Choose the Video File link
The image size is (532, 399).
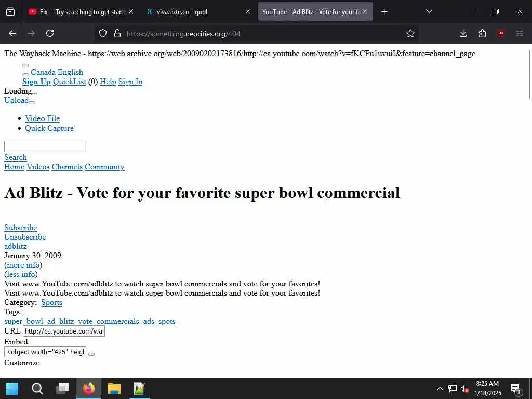pyautogui.click(x=42, y=118)
